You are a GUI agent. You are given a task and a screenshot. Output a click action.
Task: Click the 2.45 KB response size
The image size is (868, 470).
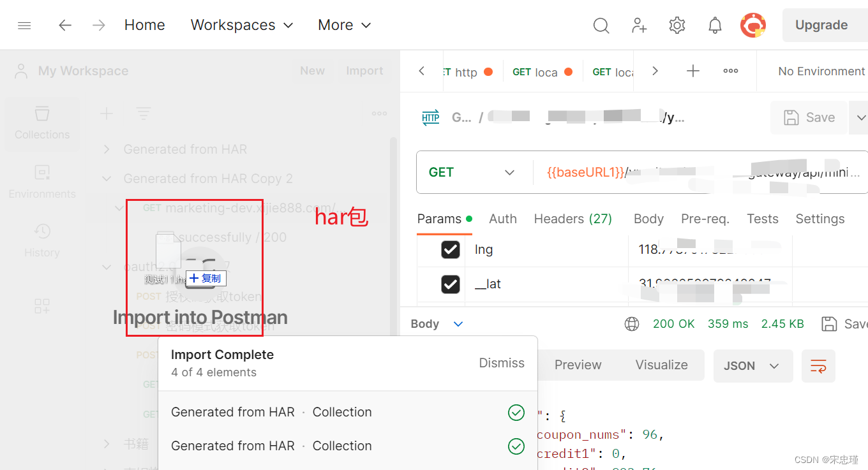[x=782, y=324]
